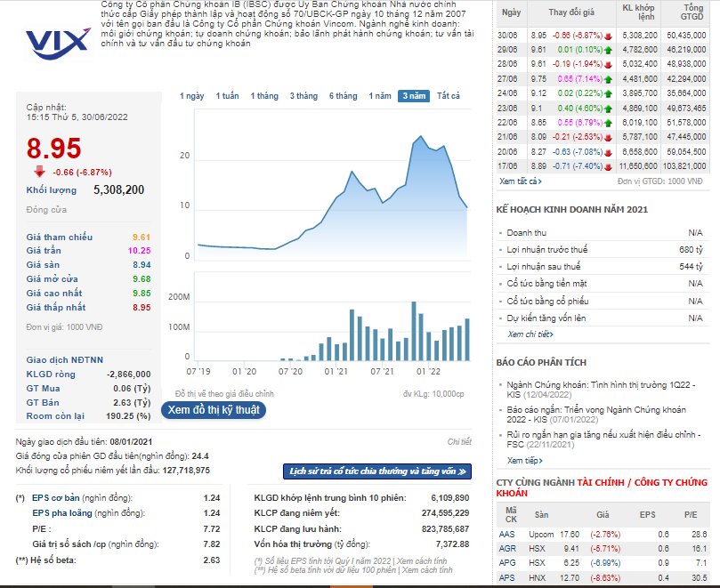This screenshot has height=588, width=720.
Task: Click the green up arrow in 24/06 row
Action: [609, 93]
